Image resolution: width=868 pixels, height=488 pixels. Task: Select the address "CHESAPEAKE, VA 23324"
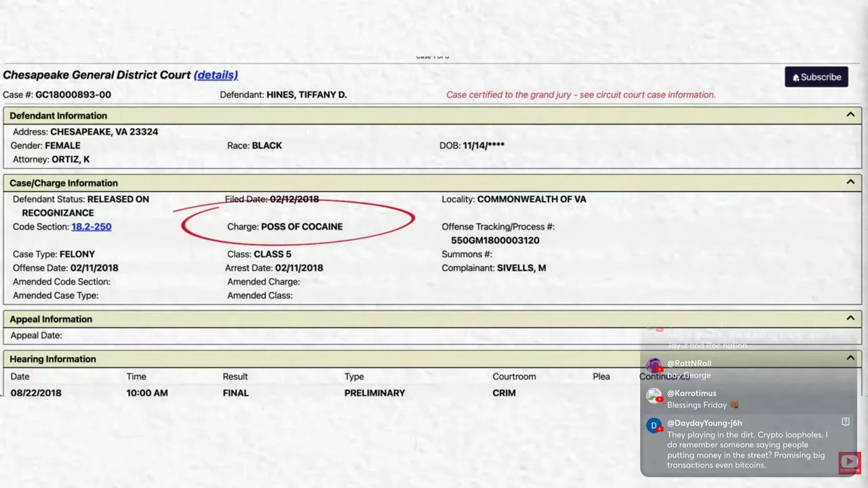click(x=104, y=131)
